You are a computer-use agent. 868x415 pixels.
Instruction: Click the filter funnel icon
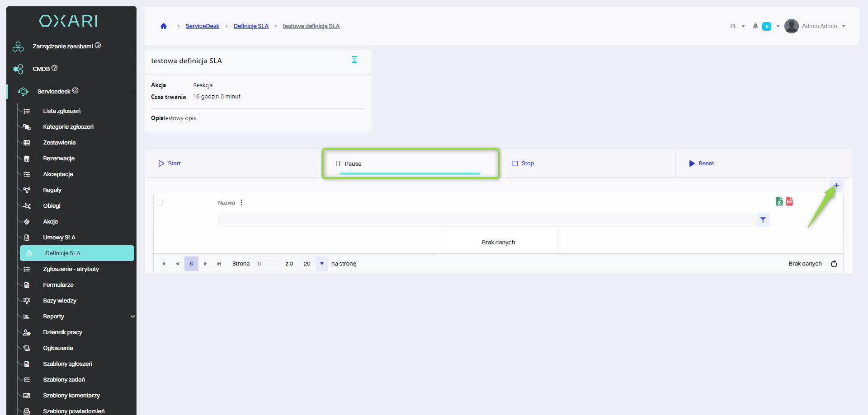(763, 220)
